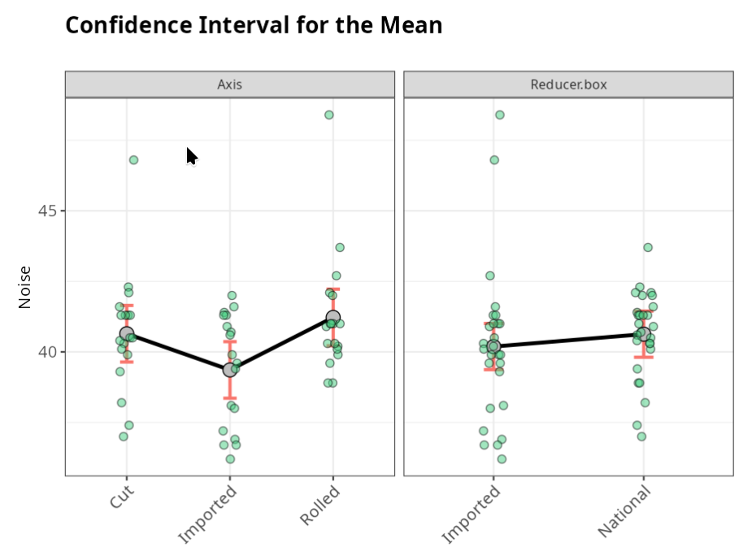Select the "Axis" facet header strip
756x556 pixels.
point(229,85)
